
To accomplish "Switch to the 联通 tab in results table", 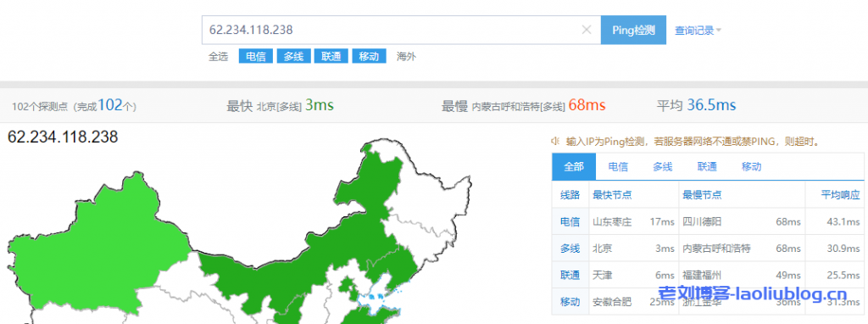I will click(x=707, y=167).
